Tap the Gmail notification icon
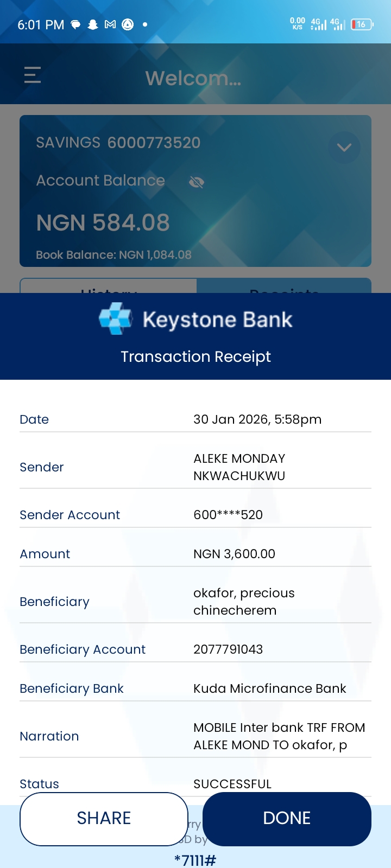Image resolution: width=391 pixels, height=868 pixels. pos(110,24)
